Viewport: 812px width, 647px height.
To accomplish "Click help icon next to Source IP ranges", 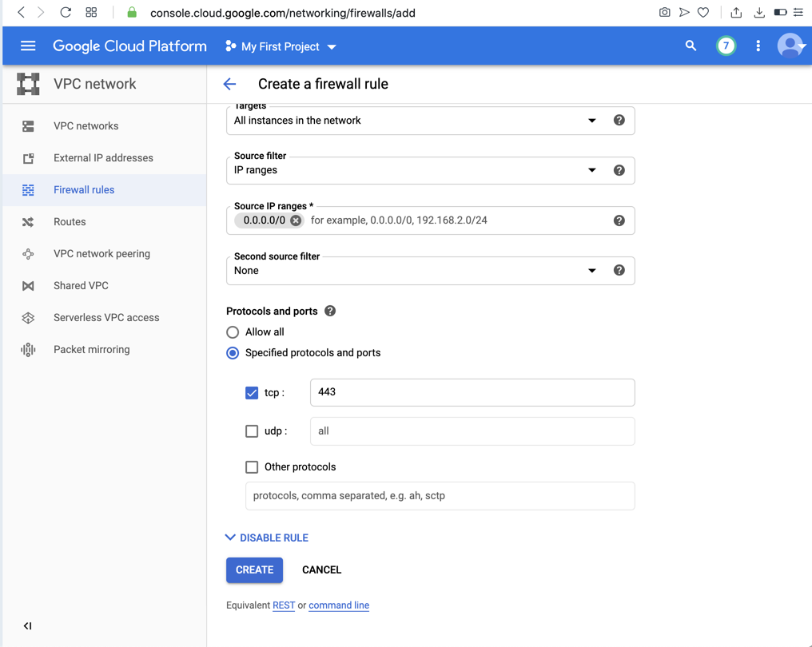I will pos(619,220).
